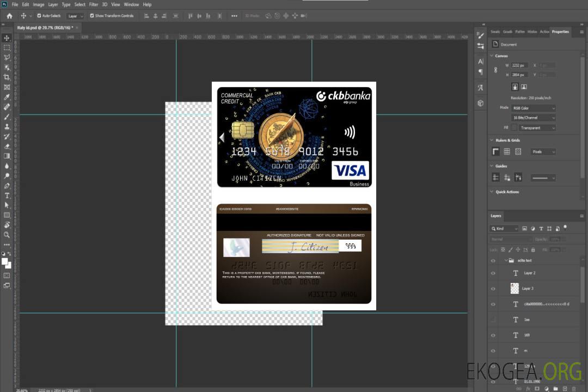Click the Layers panel vertical scrollbar
The height and width of the screenshot is (392, 588).
click(583, 285)
